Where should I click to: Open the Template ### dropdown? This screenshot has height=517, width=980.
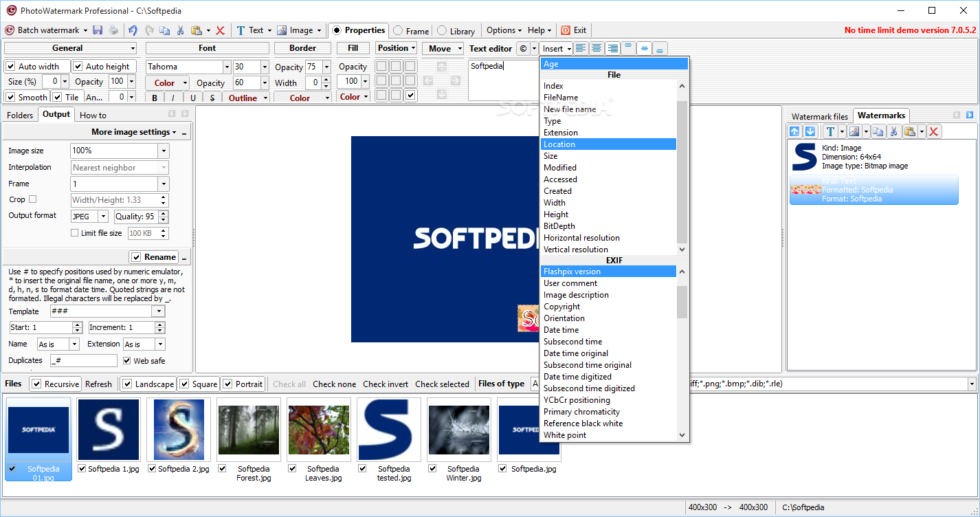(x=159, y=311)
